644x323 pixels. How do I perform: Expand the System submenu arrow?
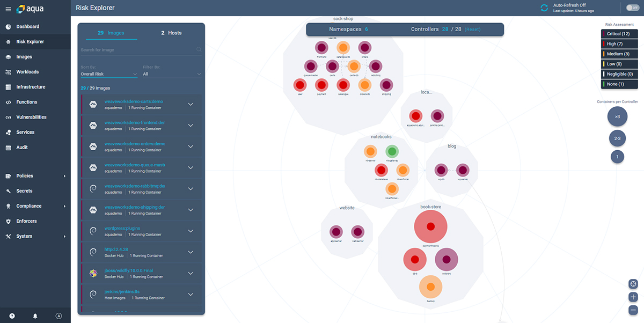pos(64,236)
